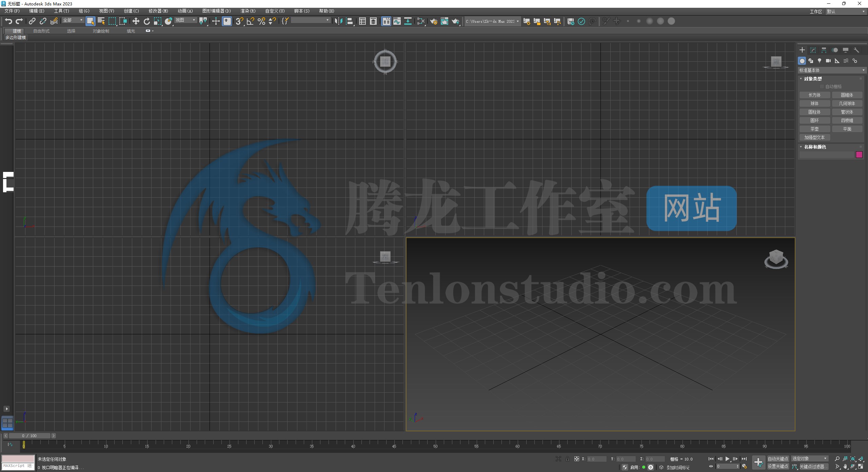Switch to the 对象绘制 ribbon tab
Viewport: 868px width, 472px height.
pos(101,31)
